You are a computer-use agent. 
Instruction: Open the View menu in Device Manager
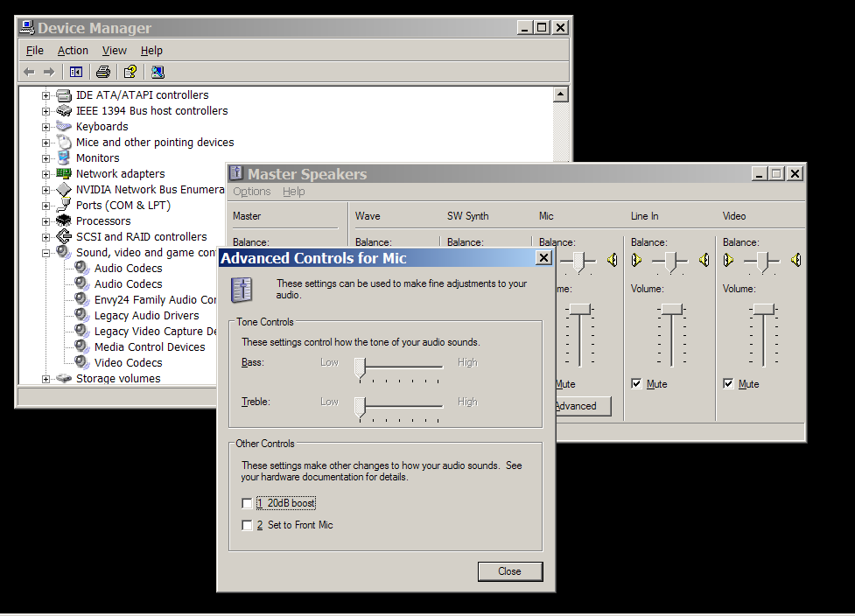[x=115, y=51]
